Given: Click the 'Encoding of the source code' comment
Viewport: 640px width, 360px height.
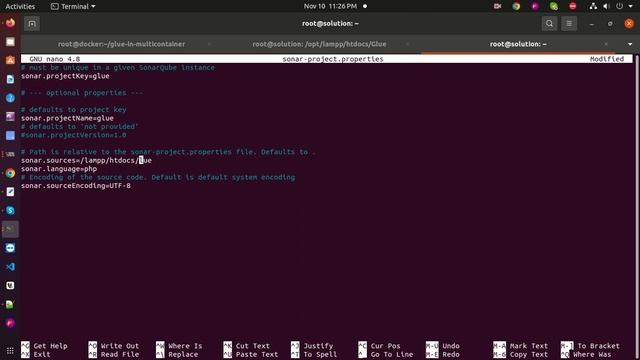Looking at the screenshot, I should pos(158,177).
